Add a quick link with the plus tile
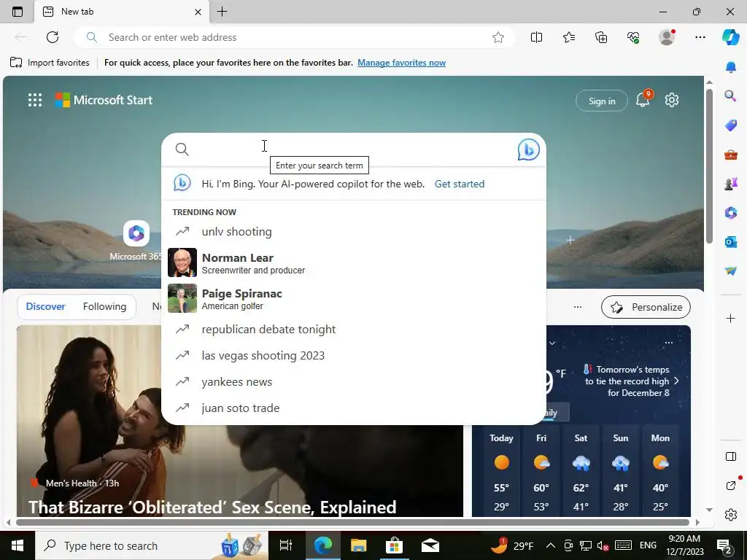Screen dimensions: 747x560 pyautogui.click(x=570, y=240)
